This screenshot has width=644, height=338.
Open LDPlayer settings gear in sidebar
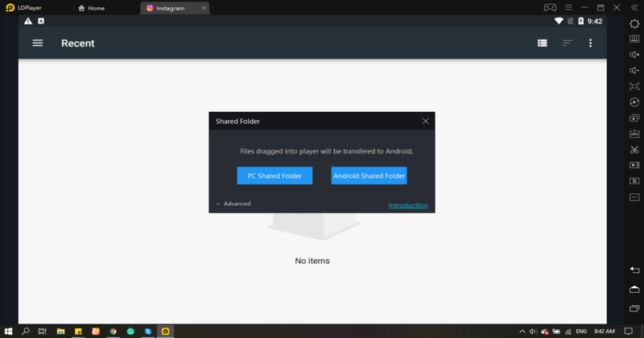click(x=634, y=23)
